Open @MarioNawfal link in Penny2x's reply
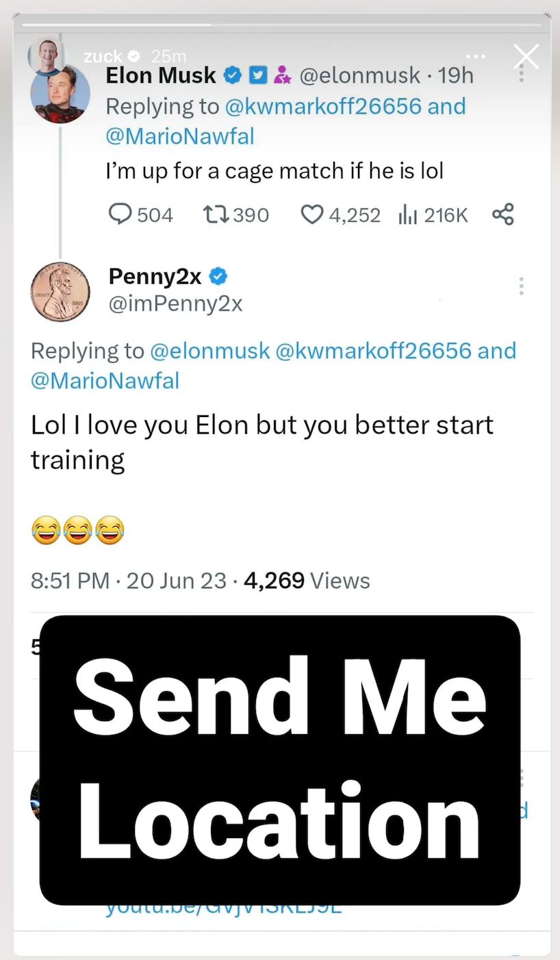560x960 pixels. tap(105, 381)
